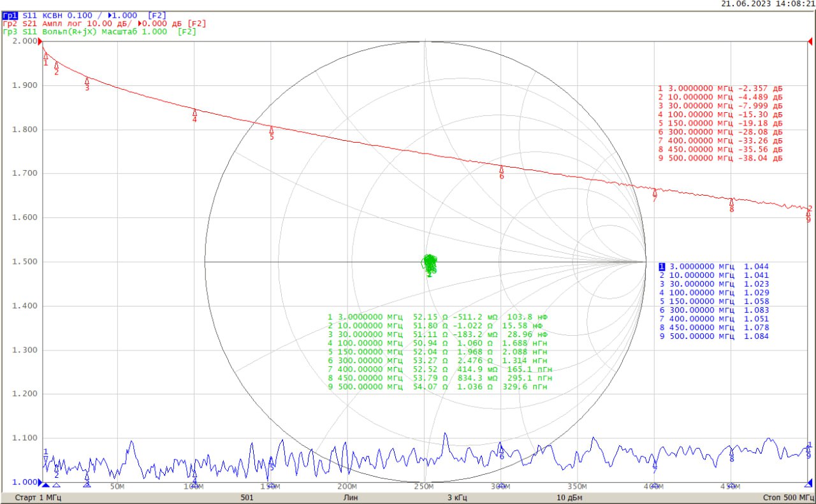Click red marker 2 on the S21 trace
The image size is (816, 504).
pyautogui.click(x=56, y=68)
